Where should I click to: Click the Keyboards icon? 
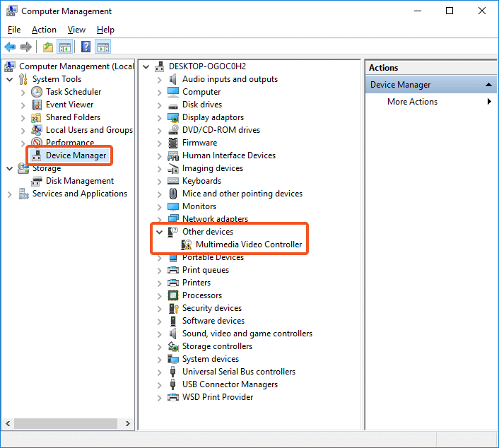click(173, 181)
